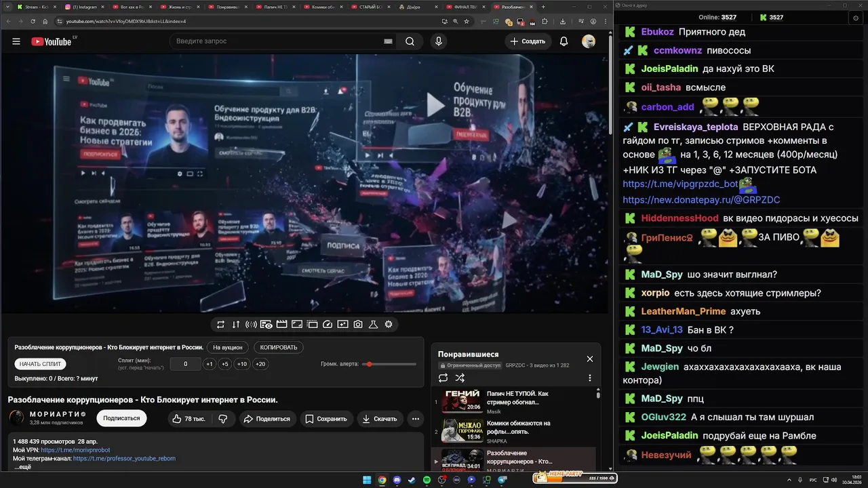This screenshot has height=488, width=868.
Task: Click the Создать button
Action: point(528,41)
